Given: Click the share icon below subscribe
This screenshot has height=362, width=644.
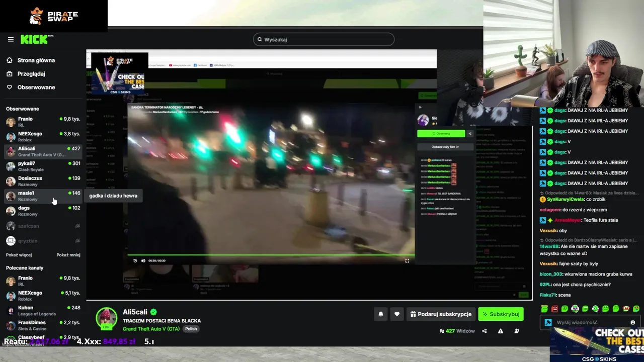Looking at the screenshot, I should coord(485,331).
